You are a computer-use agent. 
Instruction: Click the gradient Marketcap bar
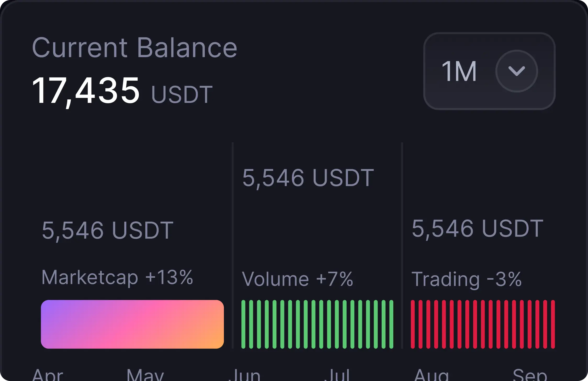(x=132, y=324)
